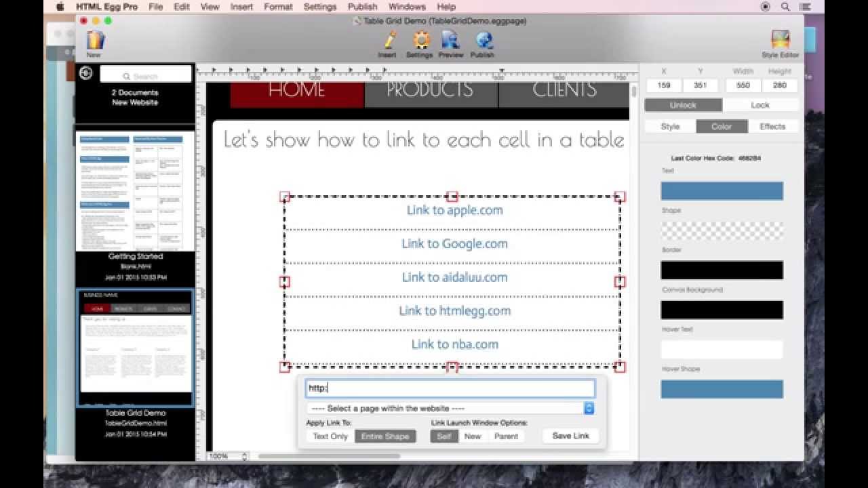Image resolution: width=868 pixels, height=488 pixels.
Task: Select the top-left table resize handle
Action: [x=285, y=197]
